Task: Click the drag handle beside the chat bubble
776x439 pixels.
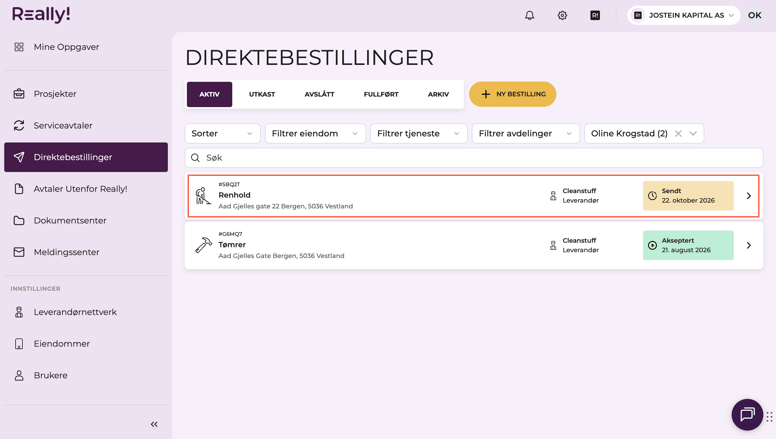Action: point(770,417)
